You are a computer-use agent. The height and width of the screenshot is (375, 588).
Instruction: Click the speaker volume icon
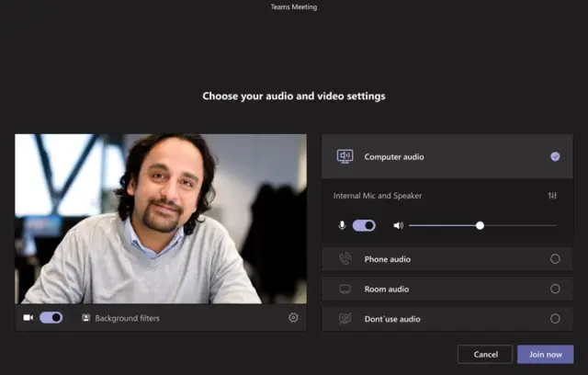point(398,225)
